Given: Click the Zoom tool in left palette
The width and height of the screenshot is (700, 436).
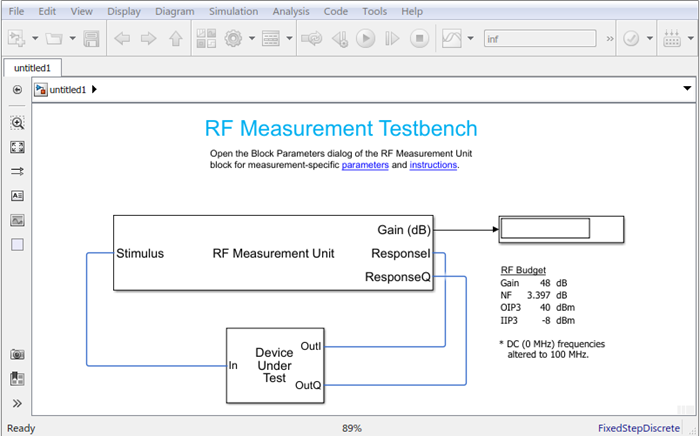Looking at the screenshot, I should [x=17, y=123].
